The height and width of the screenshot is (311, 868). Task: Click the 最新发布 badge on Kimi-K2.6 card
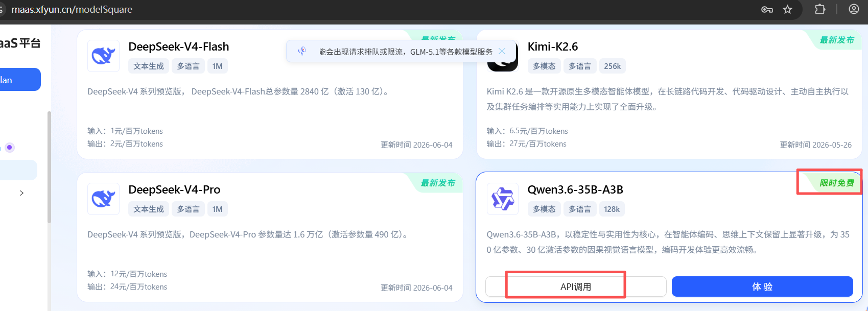click(836, 40)
